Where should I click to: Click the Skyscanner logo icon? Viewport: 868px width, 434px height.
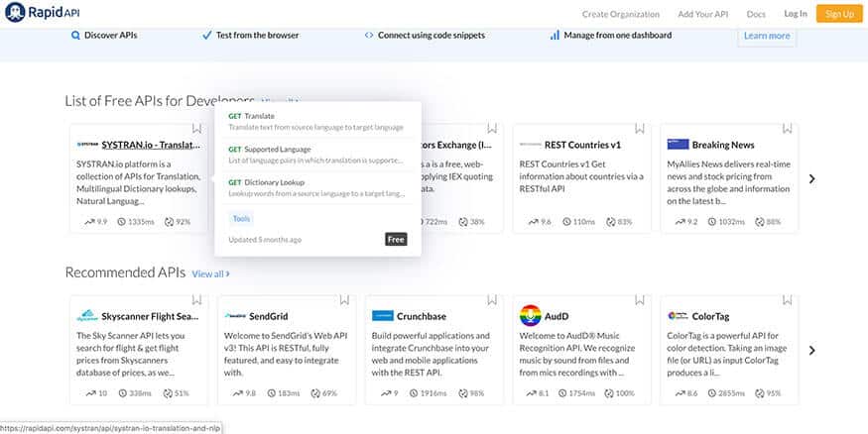click(x=86, y=316)
